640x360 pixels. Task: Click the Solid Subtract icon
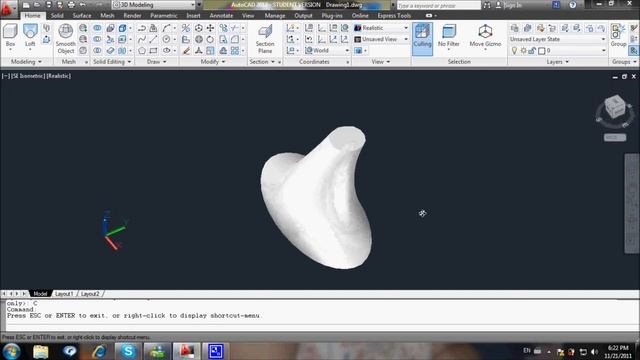(x=97, y=39)
